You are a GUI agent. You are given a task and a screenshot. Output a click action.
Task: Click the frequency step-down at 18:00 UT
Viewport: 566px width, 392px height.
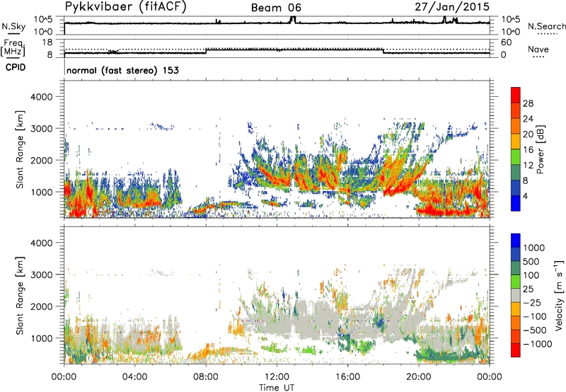(383, 51)
